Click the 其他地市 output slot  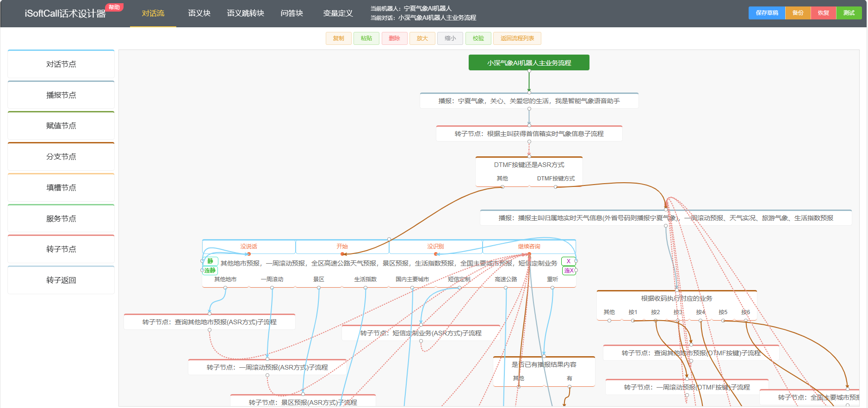[x=225, y=279]
